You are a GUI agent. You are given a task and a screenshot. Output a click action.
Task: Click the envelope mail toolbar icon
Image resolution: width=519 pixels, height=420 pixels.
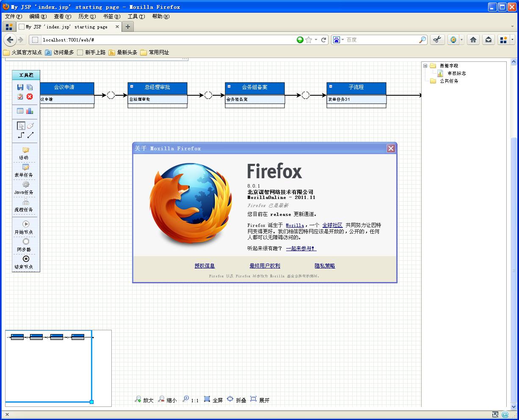[489, 40]
